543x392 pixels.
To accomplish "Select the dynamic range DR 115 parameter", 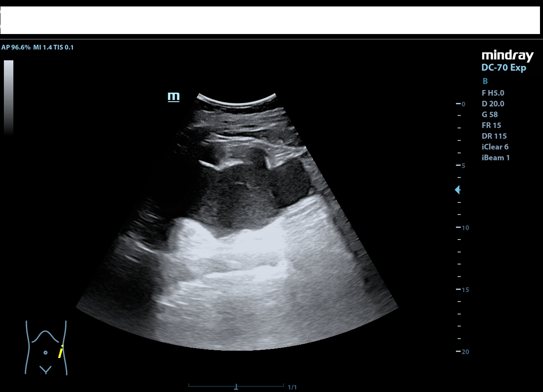I will [494, 136].
